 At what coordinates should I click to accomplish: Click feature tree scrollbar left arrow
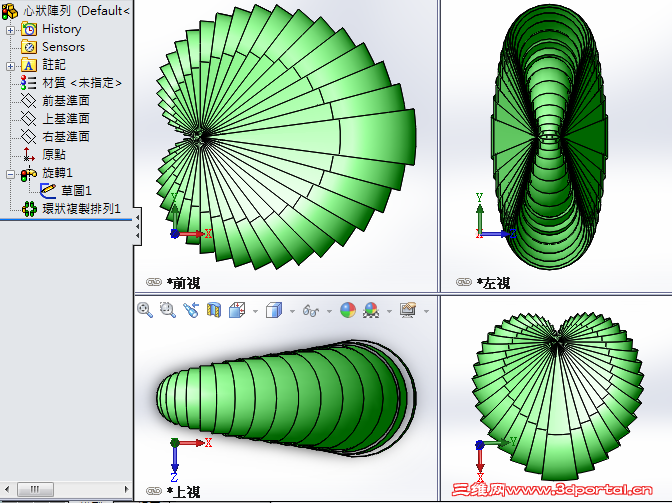[7, 489]
